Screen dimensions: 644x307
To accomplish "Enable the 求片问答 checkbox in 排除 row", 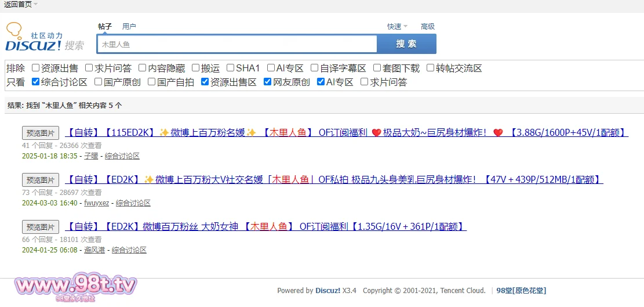I will click(x=89, y=68).
